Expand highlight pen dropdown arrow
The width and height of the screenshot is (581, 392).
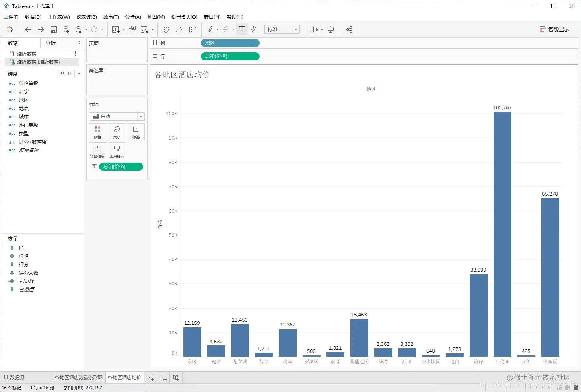coord(218,29)
